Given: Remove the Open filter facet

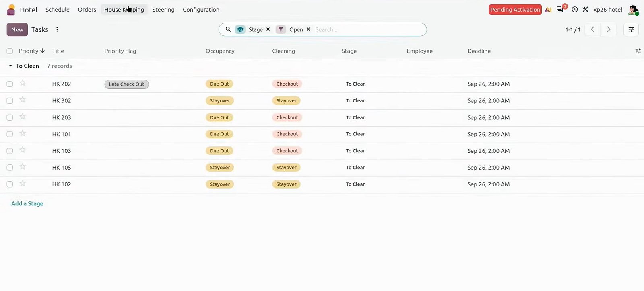Looking at the screenshot, I should click(308, 29).
